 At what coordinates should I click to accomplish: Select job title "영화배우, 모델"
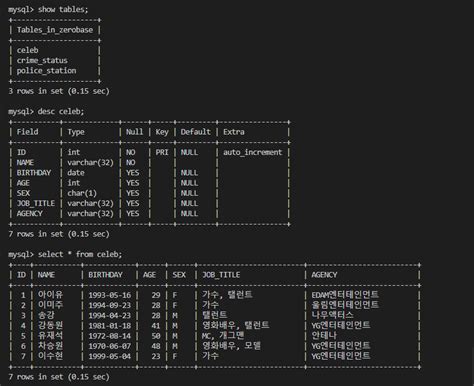click(x=231, y=346)
